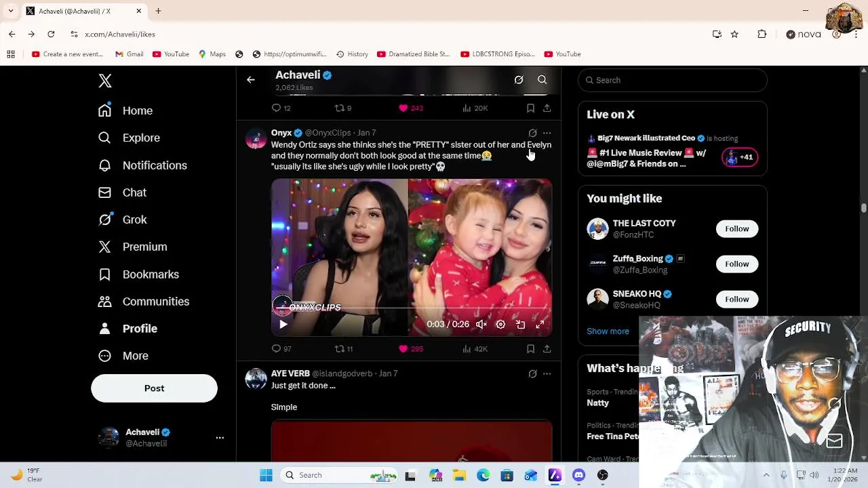Open a new browser tab
The width and height of the screenshot is (868, 488).
[x=158, y=11]
